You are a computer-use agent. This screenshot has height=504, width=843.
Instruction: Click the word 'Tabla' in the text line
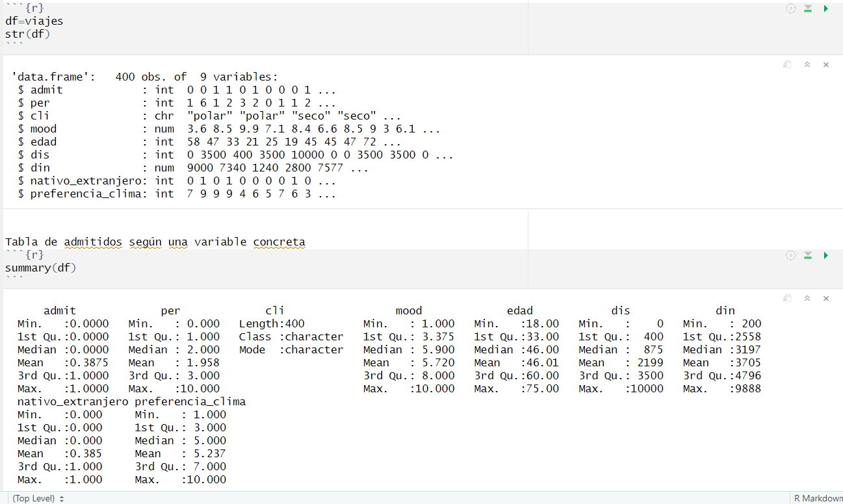point(21,242)
